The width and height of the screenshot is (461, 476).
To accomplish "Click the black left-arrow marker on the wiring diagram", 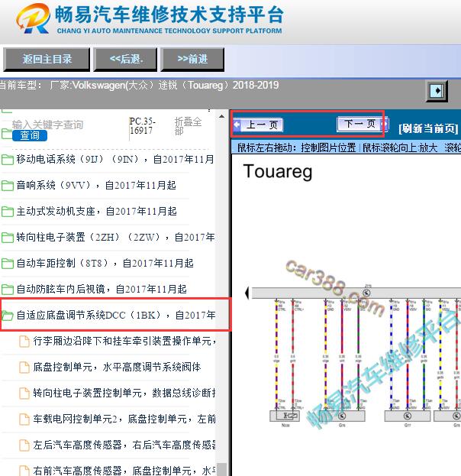I will pyautogui.click(x=247, y=293).
